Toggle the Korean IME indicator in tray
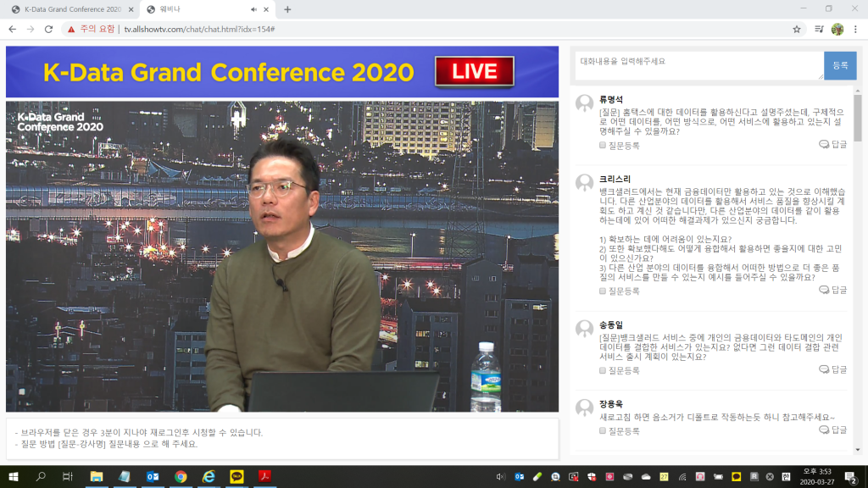This screenshot has height=488, width=868. (786, 476)
